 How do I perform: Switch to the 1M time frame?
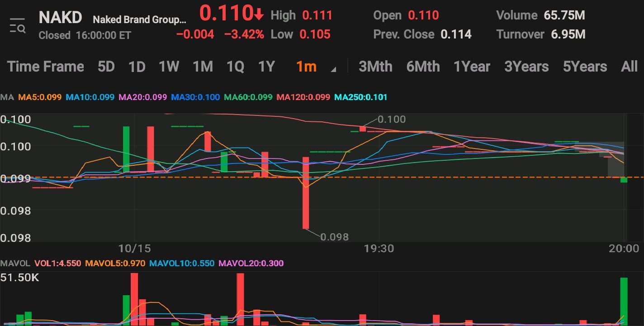203,67
